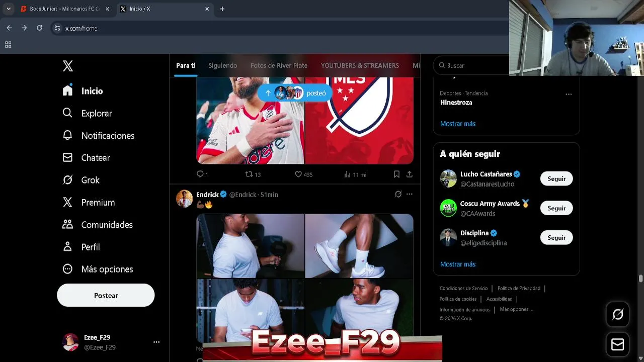
Task: Open Política de Privacidad link
Action: tap(519, 288)
